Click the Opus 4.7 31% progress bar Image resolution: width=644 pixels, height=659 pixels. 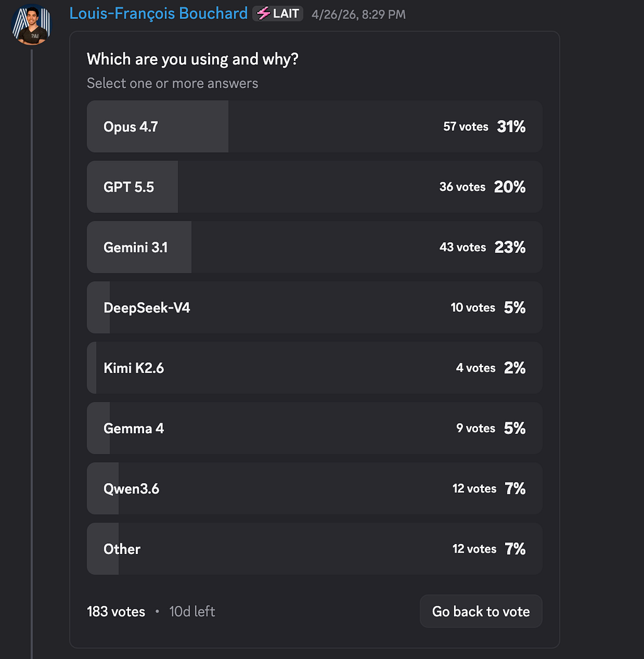pos(158,126)
